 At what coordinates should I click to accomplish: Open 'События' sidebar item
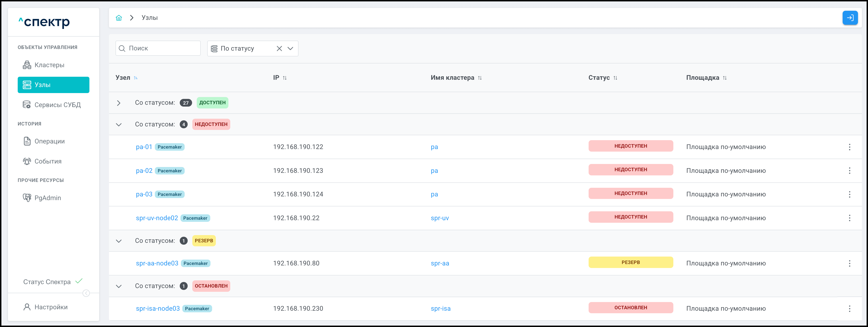(48, 161)
